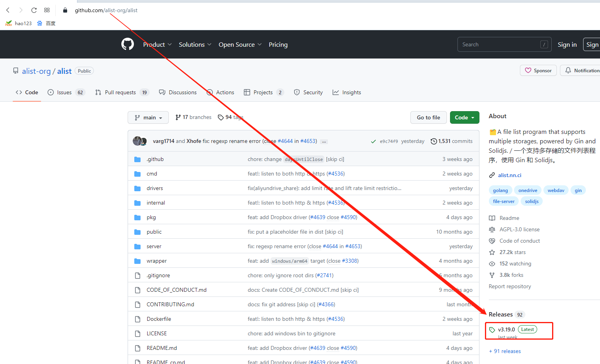Open the Pull requests tab
600x364 pixels.
(120, 92)
